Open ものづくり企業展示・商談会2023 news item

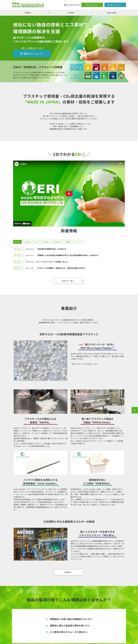pyautogui.click(x=61, y=268)
